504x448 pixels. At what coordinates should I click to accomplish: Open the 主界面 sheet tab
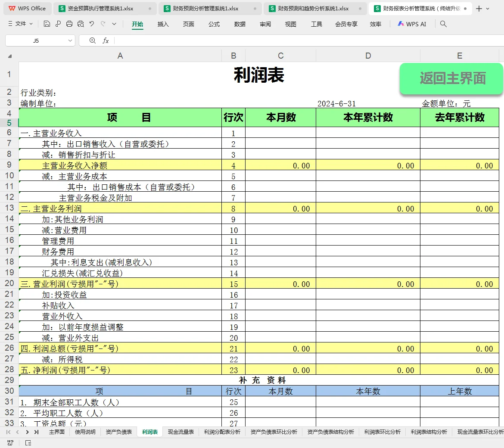click(57, 432)
